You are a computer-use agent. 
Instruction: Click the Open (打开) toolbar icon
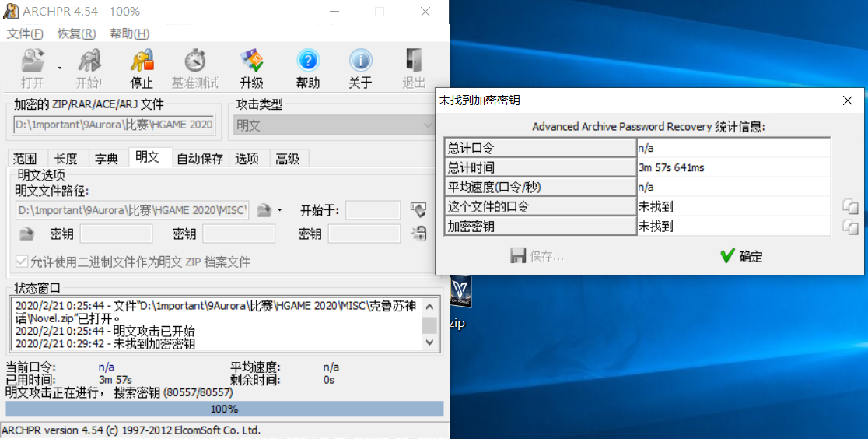(33, 61)
